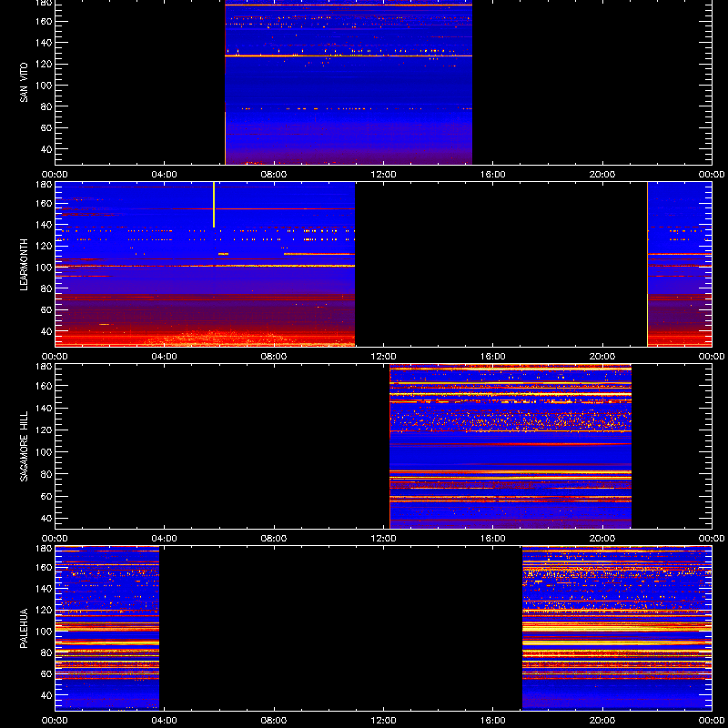728x728 pixels.
Task: Select the San Vito spectrogram data block
Action: click(x=349, y=82)
